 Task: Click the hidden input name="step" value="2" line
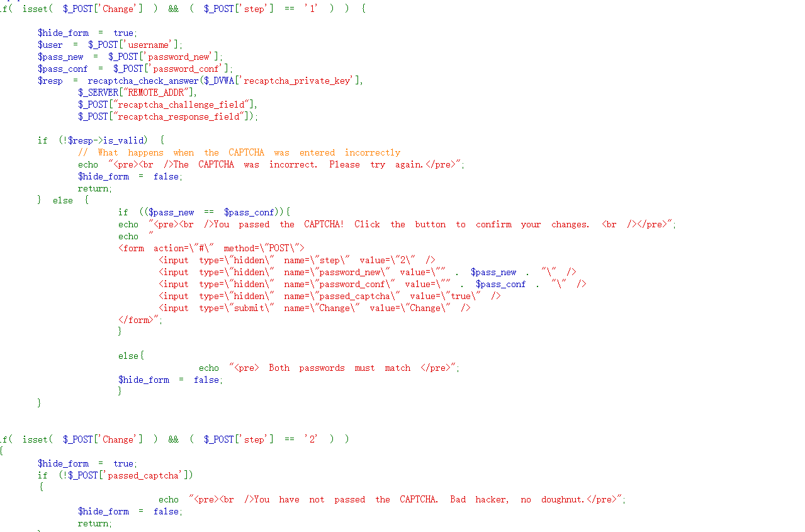(x=297, y=260)
